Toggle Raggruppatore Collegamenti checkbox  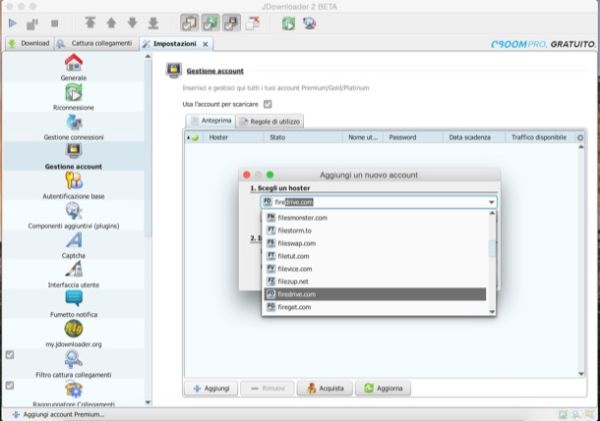(9, 385)
